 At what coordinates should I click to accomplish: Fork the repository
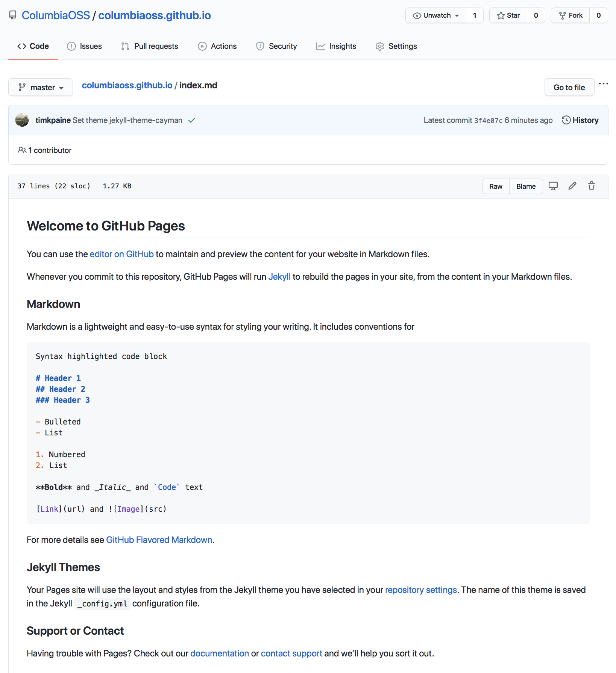[570, 15]
